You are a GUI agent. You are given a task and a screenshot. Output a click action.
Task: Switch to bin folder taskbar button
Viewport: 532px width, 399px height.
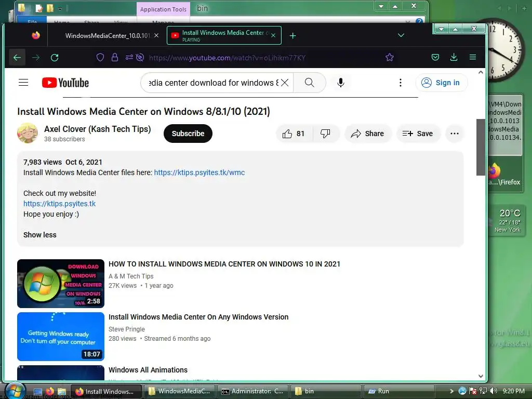[x=325, y=391]
